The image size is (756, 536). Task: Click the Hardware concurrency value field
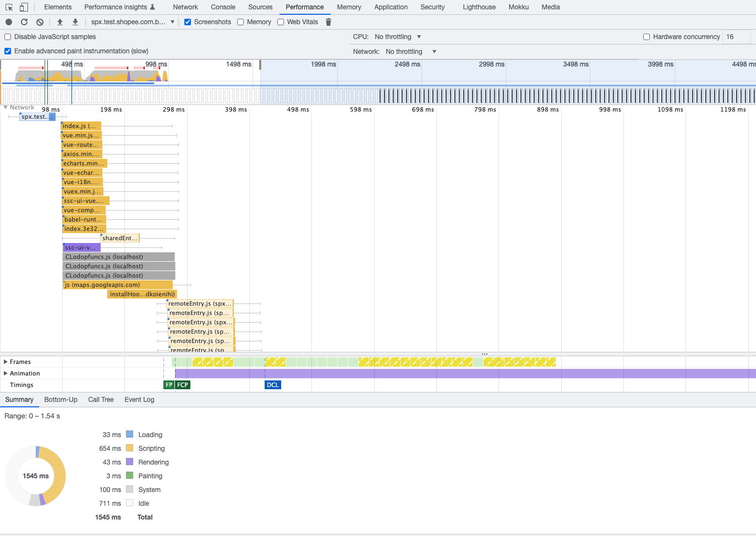[x=737, y=37]
